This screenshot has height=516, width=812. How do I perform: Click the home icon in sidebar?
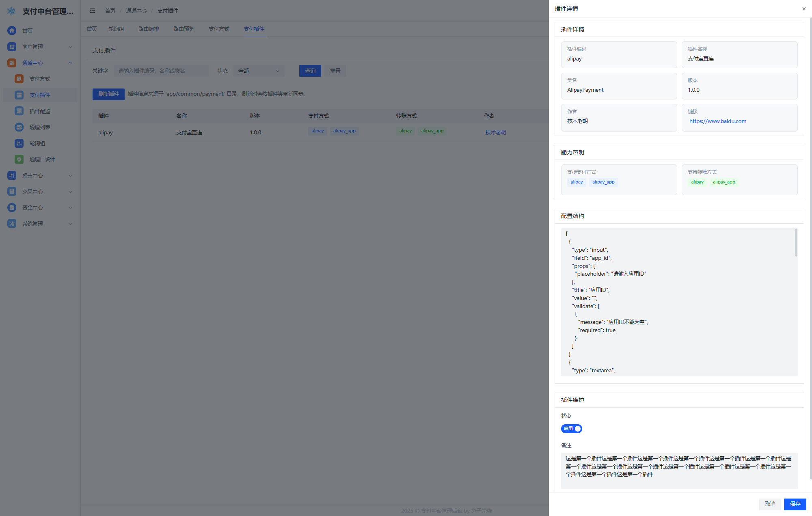tap(12, 30)
